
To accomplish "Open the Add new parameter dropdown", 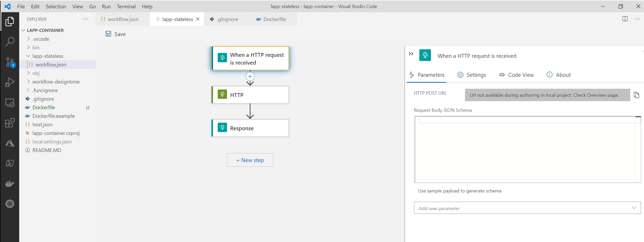I will 527,208.
